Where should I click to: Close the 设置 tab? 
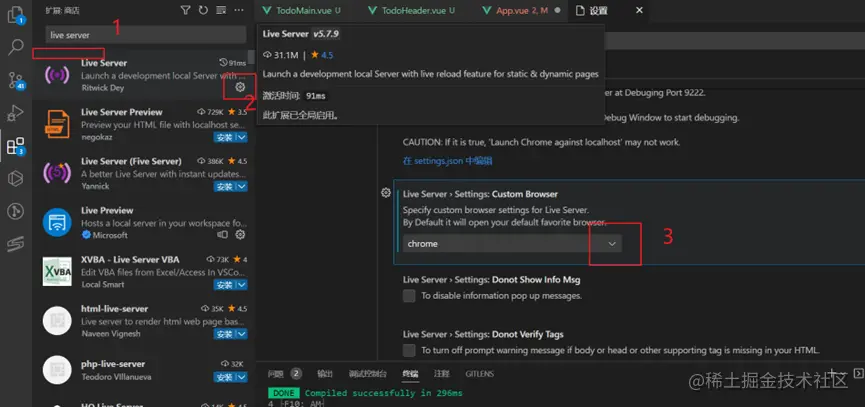click(x=639, y=10)
